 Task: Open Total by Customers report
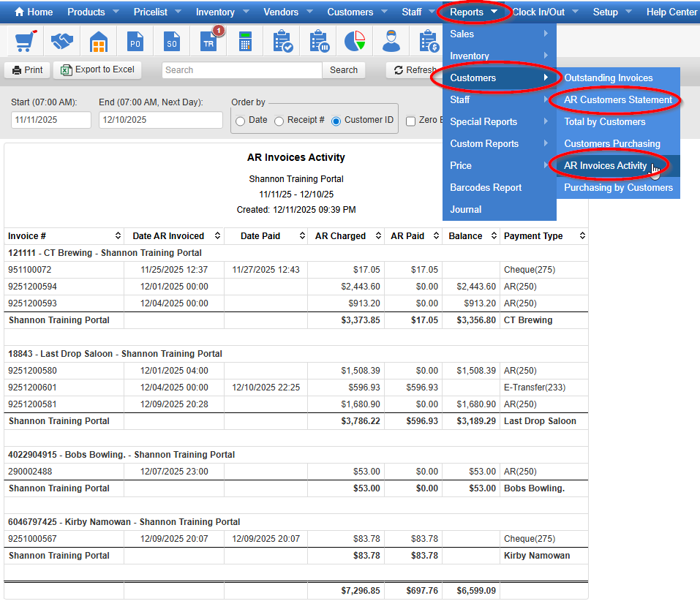click(x=618, y=122)
